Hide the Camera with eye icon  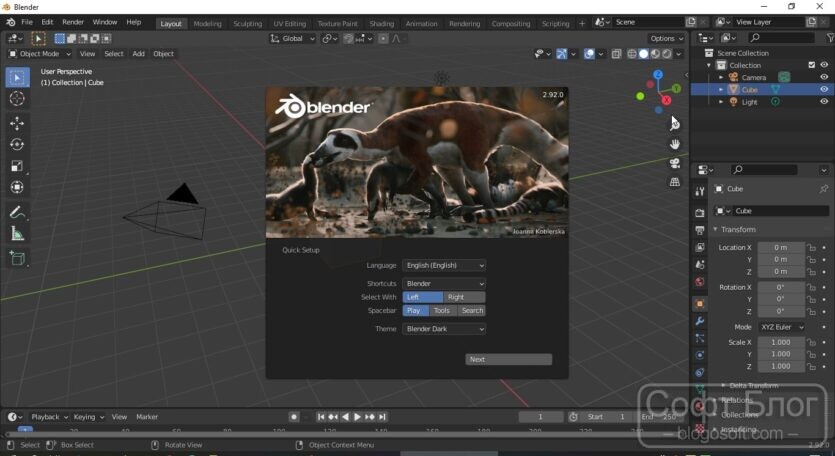coord(824,77)
